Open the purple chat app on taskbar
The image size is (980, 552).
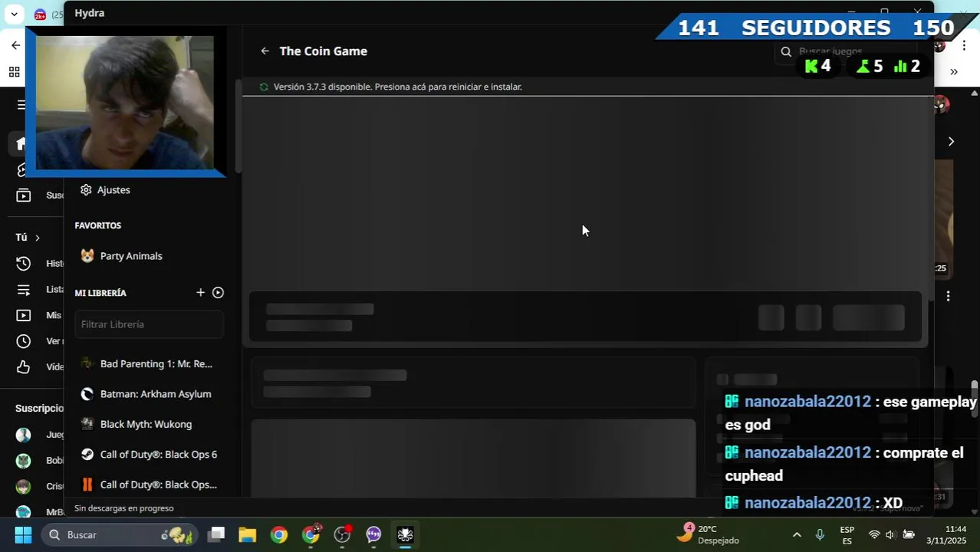click(373, 535)
